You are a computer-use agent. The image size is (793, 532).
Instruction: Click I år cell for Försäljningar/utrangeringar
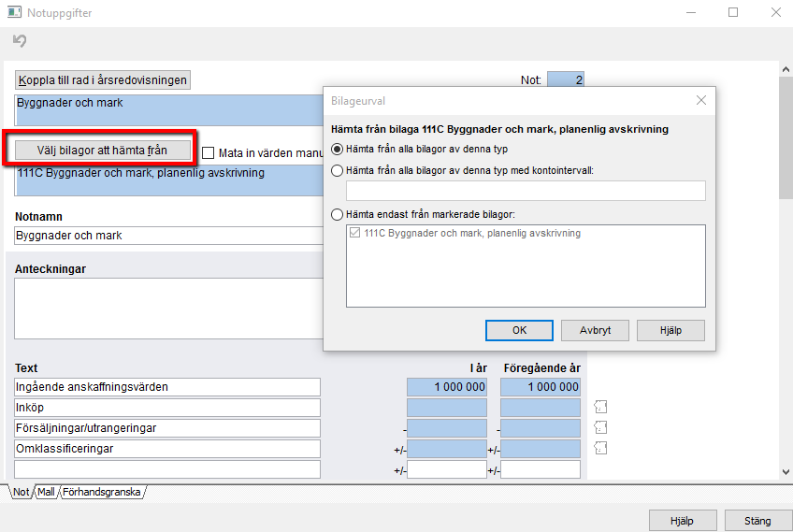(x=447, y=428)
